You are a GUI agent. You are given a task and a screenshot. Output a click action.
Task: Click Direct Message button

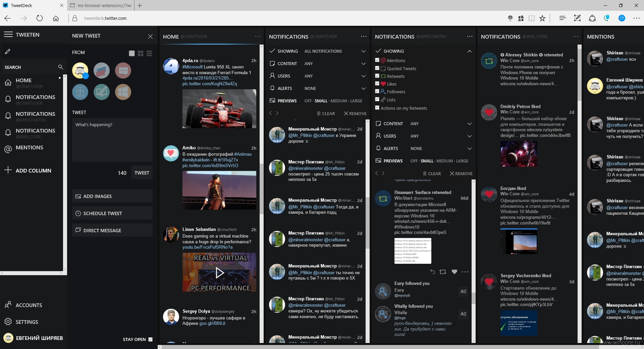point(112,230)
